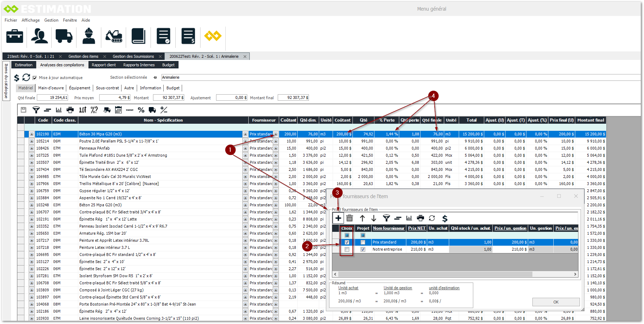Toggle 'Mise à jour automatique' checkbox
Viewport: 644px width, 324px height.
point(35,78)
